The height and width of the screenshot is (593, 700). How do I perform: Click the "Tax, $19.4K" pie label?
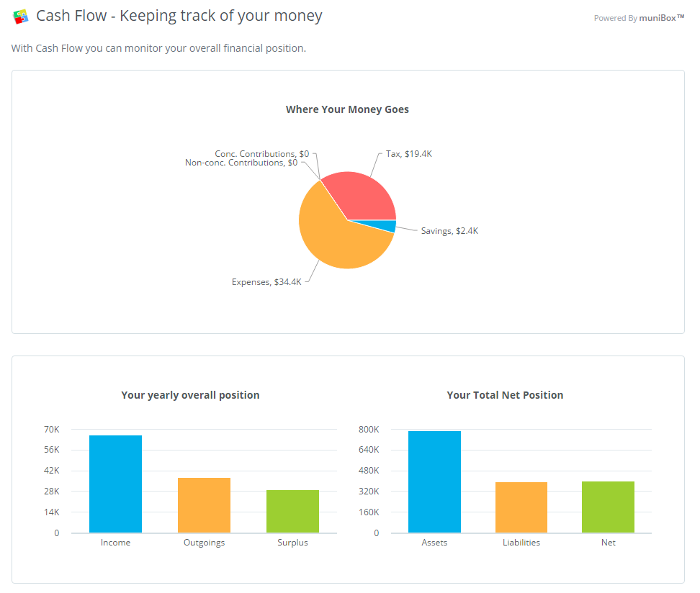(409, 154)
